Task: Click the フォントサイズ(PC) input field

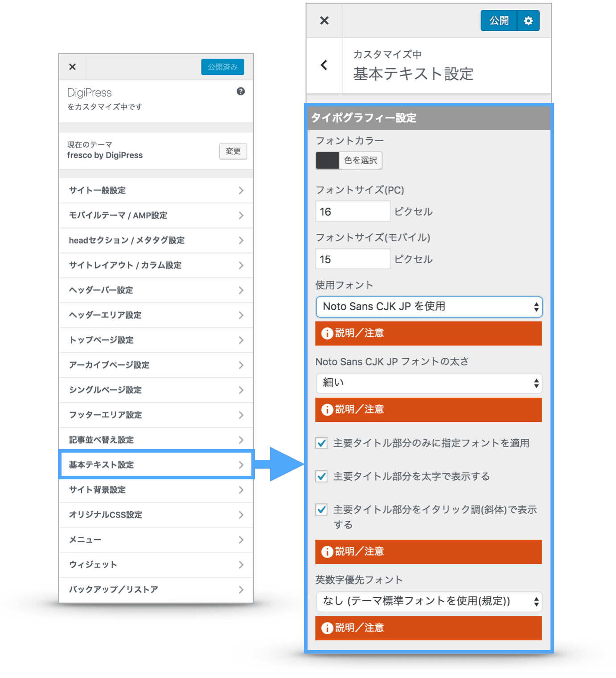Action: [x=352, y=212]
